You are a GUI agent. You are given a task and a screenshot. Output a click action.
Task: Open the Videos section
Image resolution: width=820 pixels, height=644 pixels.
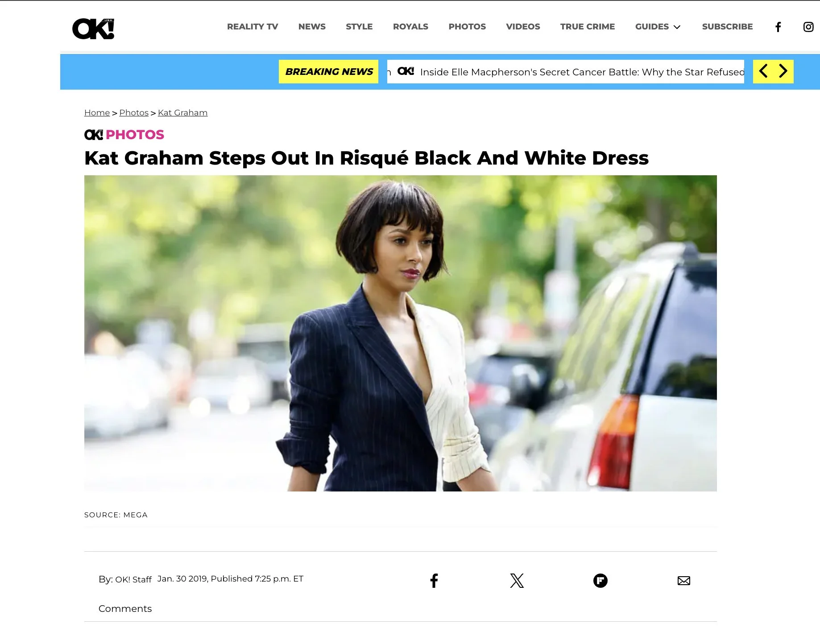pos(523,27)
